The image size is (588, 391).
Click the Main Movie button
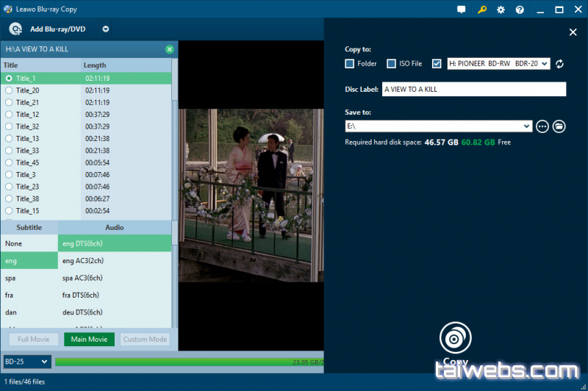click(x=89, y=340)
